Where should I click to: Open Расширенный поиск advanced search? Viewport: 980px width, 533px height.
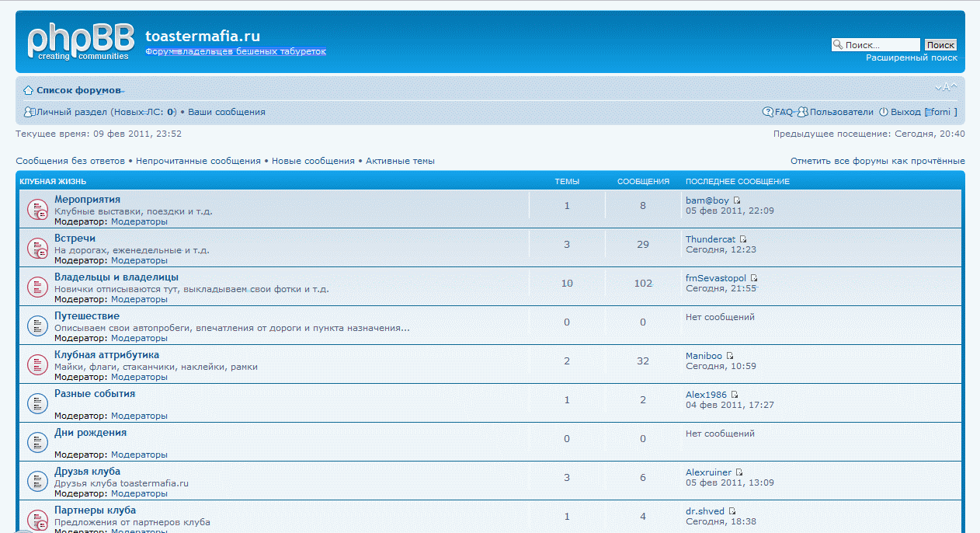tap(912, 57)
